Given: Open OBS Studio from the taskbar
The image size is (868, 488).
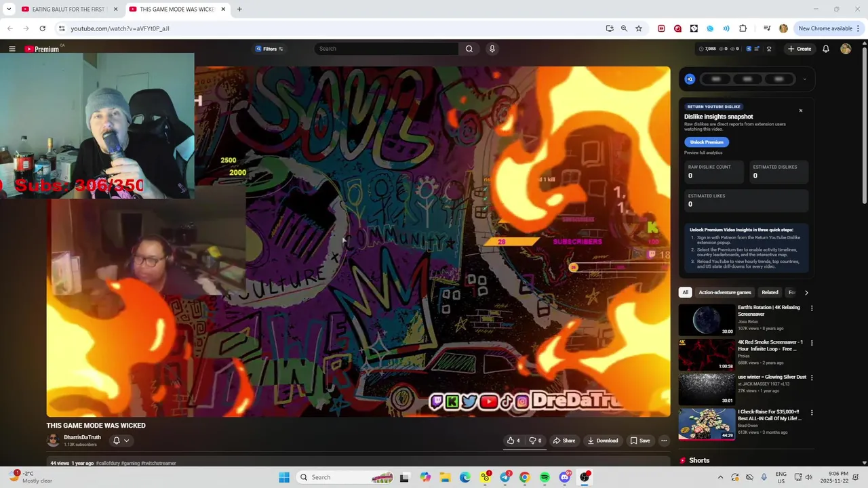Looking at the screenshot, I should (585, 477).
